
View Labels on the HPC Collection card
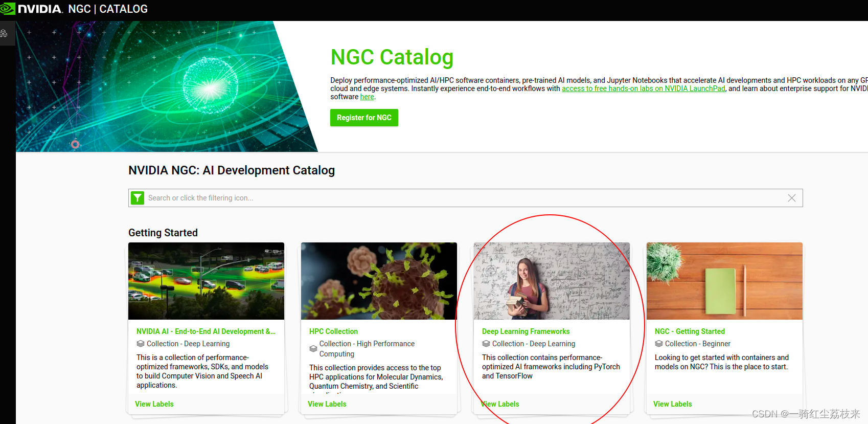coord(327,404)
